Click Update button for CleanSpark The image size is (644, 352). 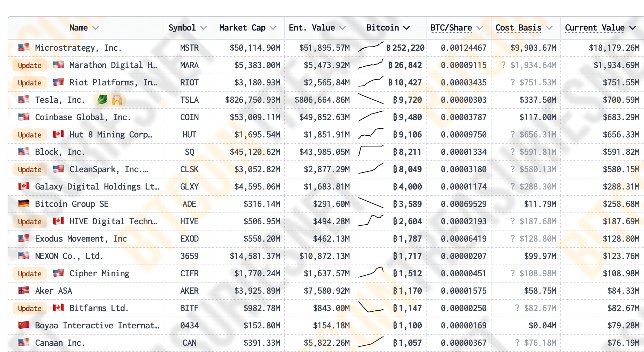pos(30,169)
